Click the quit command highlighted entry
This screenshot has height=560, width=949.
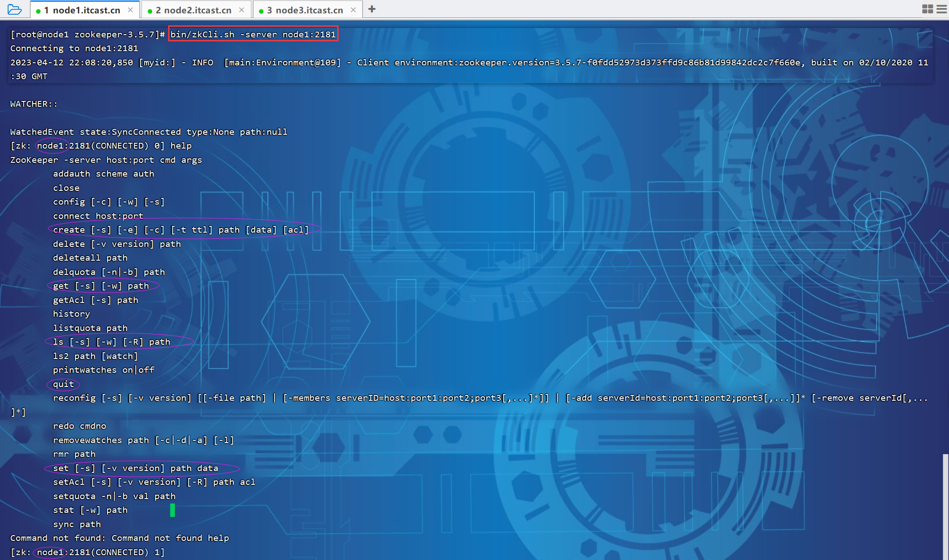point(63,384)
